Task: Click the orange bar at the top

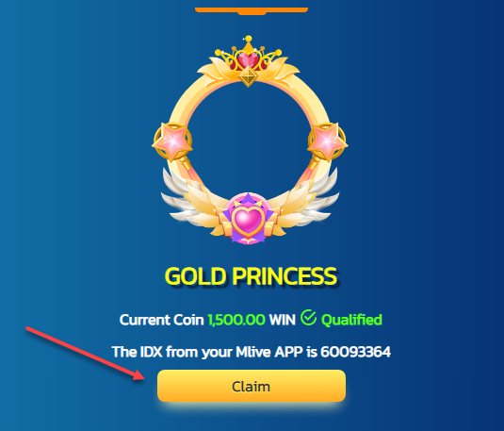Action: 252,10
